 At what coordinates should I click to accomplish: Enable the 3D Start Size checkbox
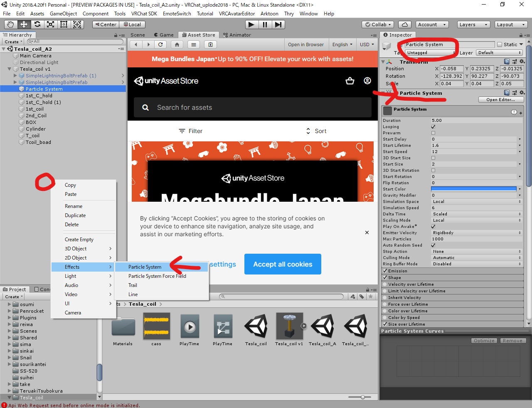coord(433,158)
